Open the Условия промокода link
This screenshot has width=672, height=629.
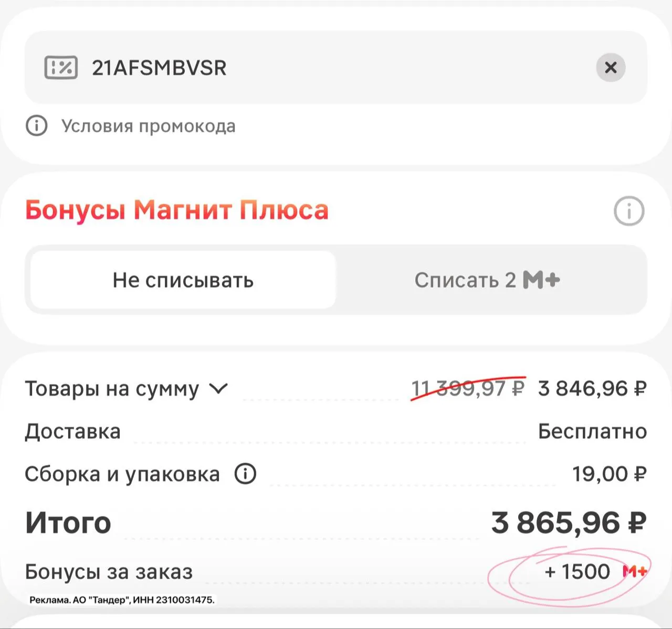click(148, 126)
